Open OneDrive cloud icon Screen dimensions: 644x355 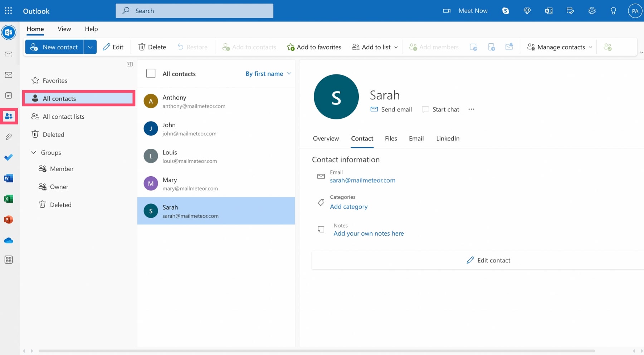click(9, 240)
